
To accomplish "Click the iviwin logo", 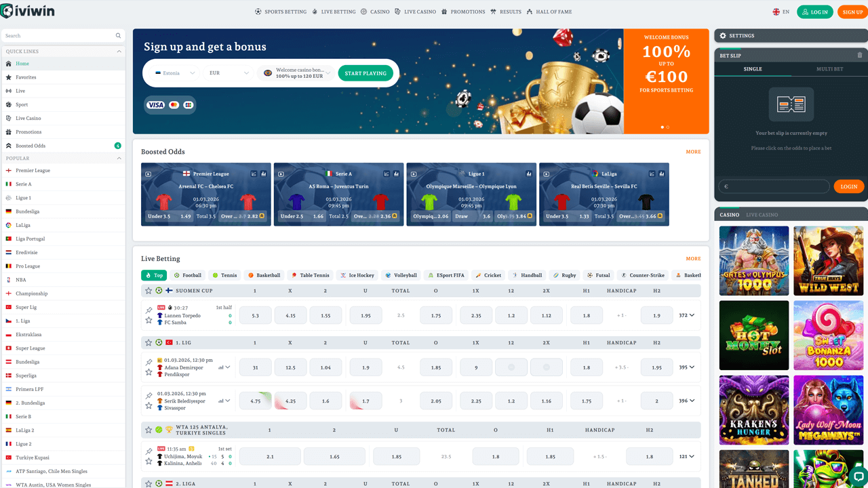I will pos(28,12).
